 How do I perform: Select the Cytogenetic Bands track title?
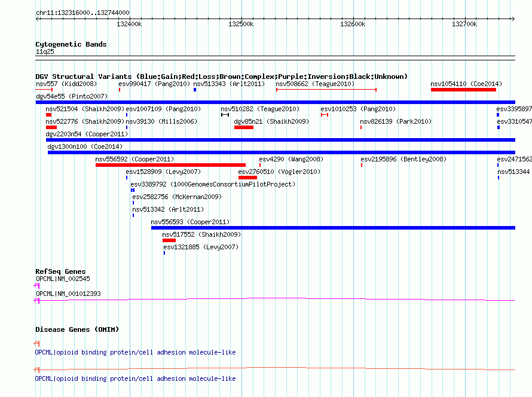pos(71,44)
